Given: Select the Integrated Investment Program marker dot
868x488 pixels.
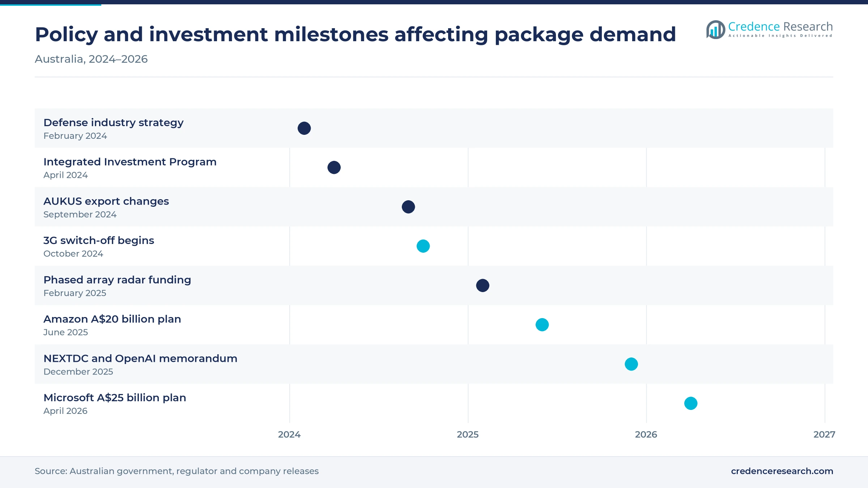Looking at the screenshot, I should [334, 167].
